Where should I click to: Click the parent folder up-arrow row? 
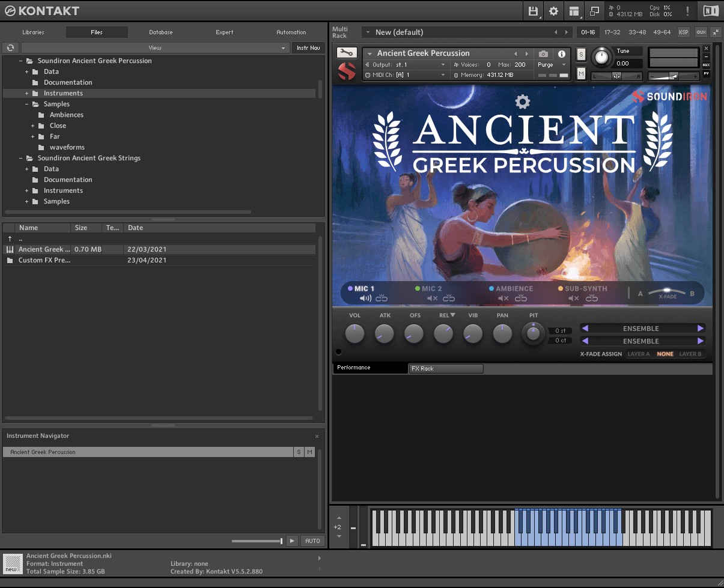click(x=159, y=238)
